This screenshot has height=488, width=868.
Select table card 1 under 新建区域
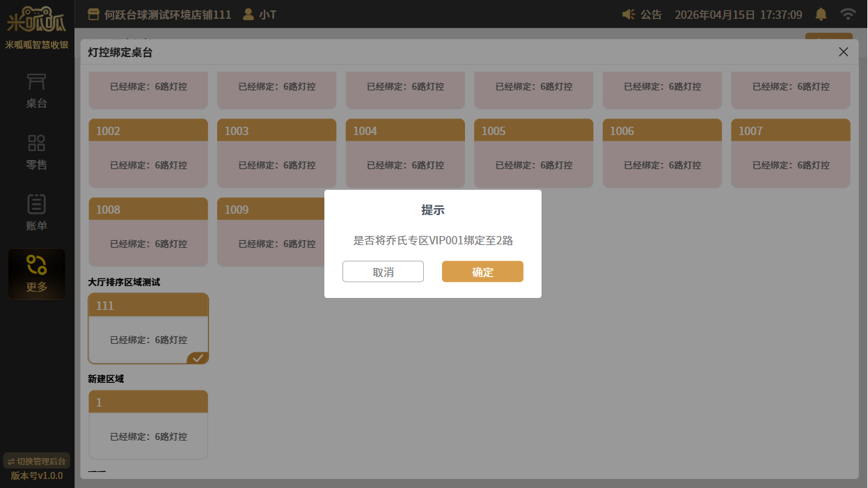pyautogui.click(x=148, y=425)
